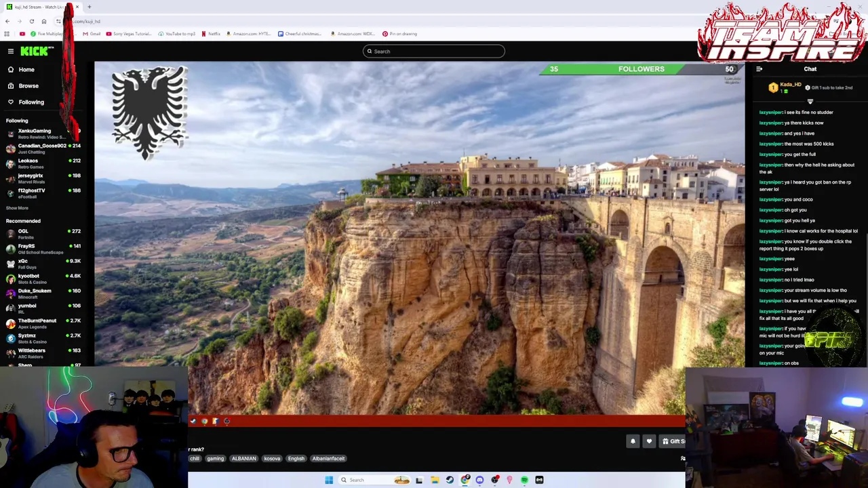Click browser back arrow
Image resolution: width=868 pixels, height=488 pixels.
coord(7,22)
